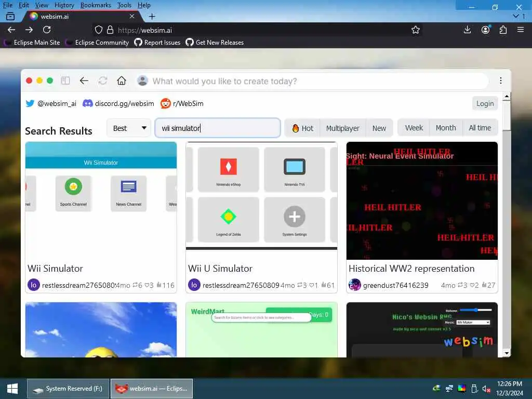This screenshot has height=399, width=532.
Task: Click the site padlock icon
Action: click(x=110, y=30)
